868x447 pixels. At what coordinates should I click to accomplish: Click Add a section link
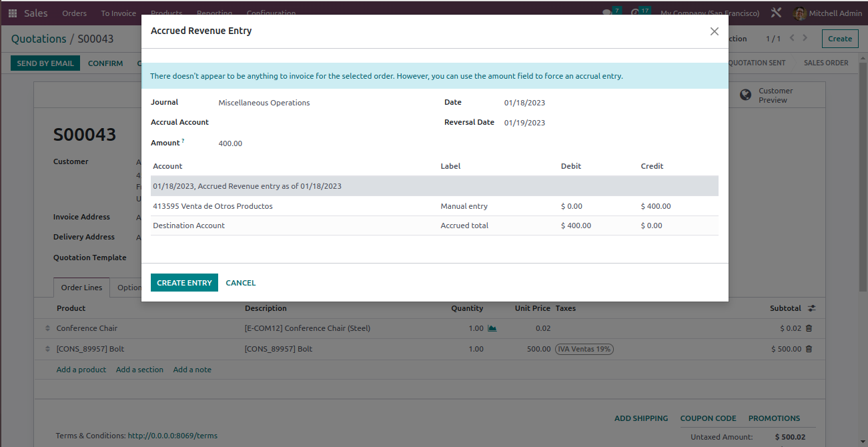[139, 370]
